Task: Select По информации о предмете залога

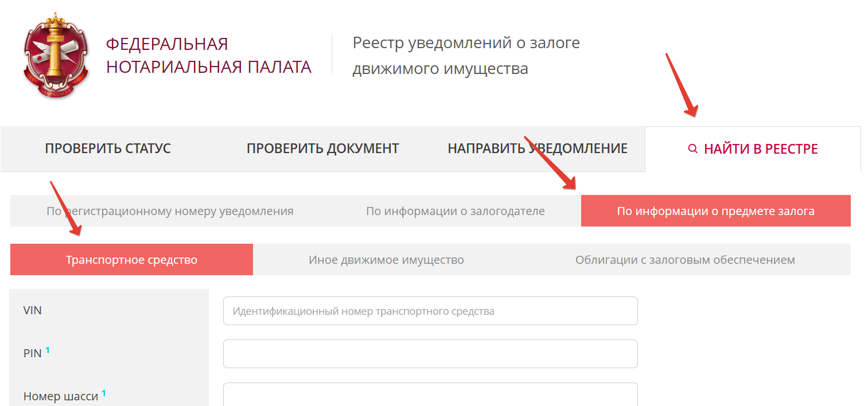Action: [x=715, y=210]
